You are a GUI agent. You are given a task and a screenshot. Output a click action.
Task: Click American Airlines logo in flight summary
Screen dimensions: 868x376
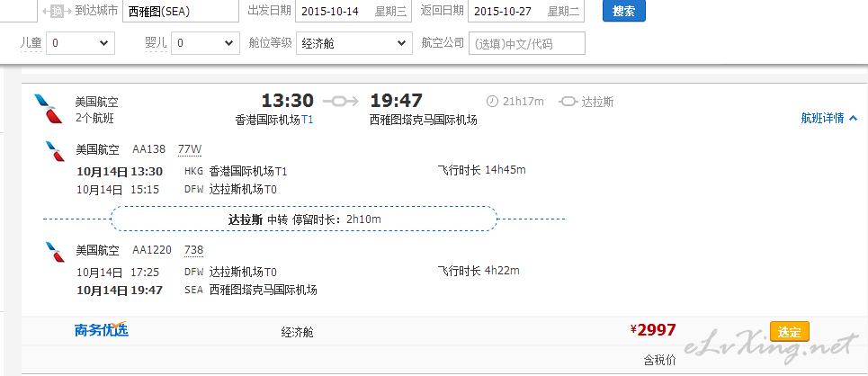pos(49,109)
